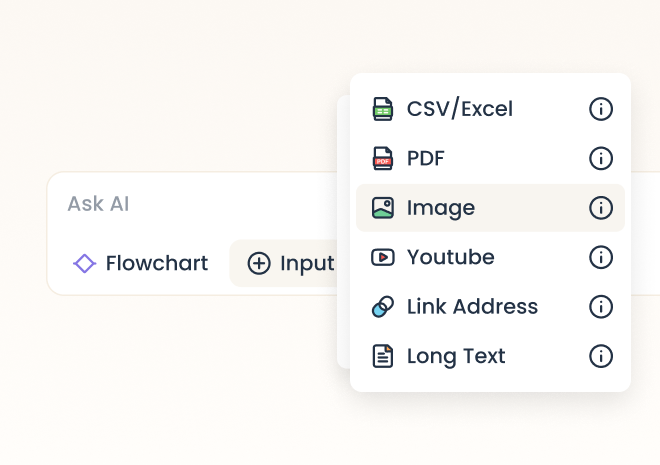Choose CSV/Excel from the input menu
660x465 pixels.
coord(490,109)
